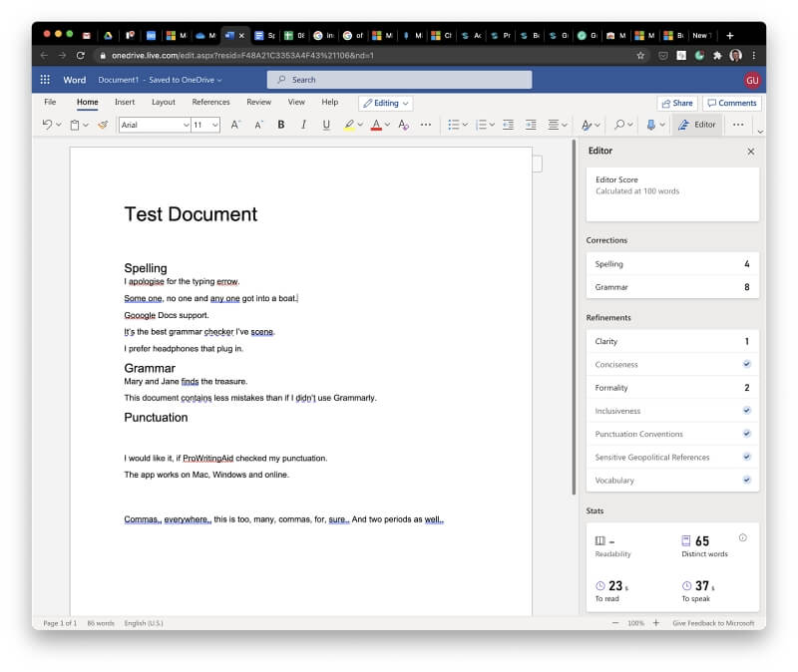
Task: Click the Paste clipboard icon
Action: [75, 125]
